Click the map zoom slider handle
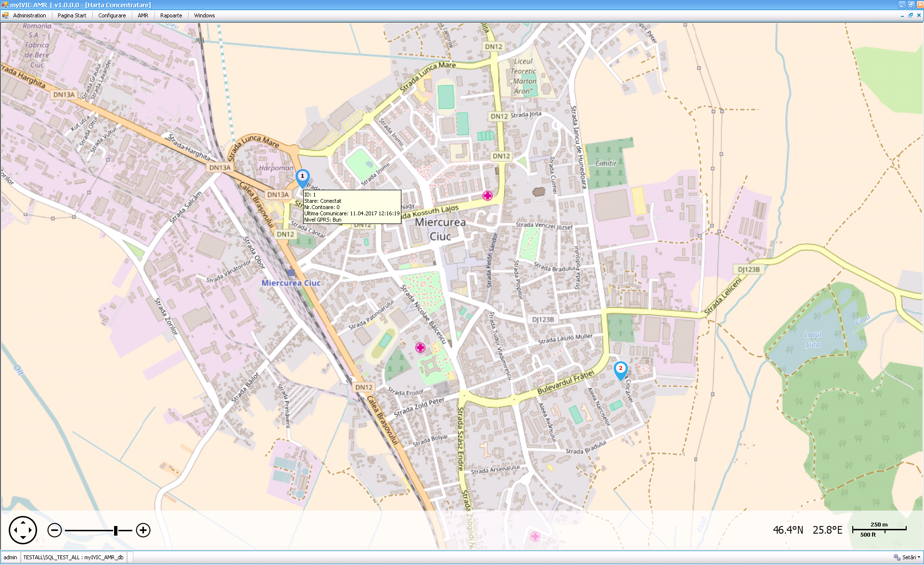Screen dimensions: 924x565 (115, 530)
